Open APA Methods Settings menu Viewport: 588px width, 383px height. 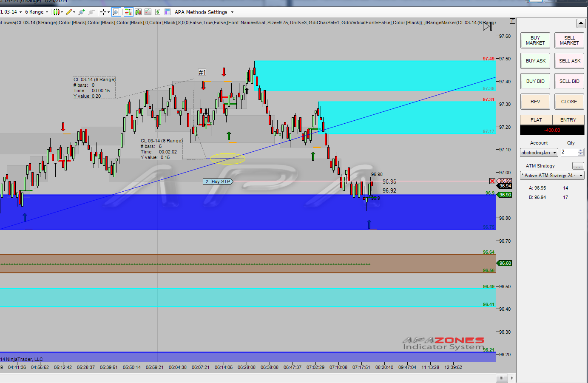click(x=204, y=12)
